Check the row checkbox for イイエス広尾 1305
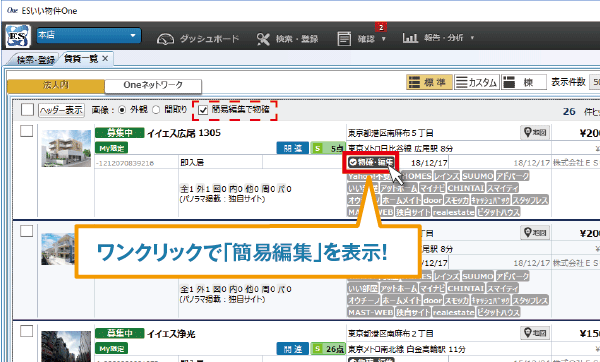Viewport: 600px width, 362px height. click(x=26, y=131)
